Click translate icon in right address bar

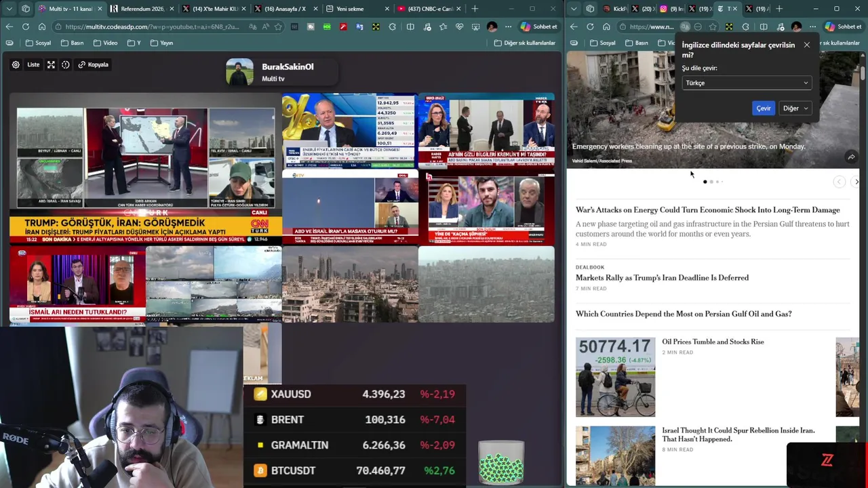pyautogui.click(x=686, y=26)
